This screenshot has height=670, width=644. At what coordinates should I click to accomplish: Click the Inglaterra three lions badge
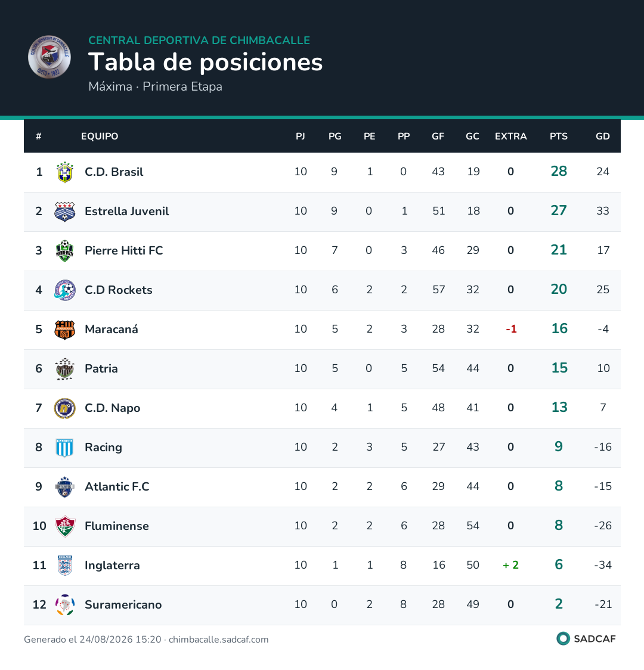point(65,565)
